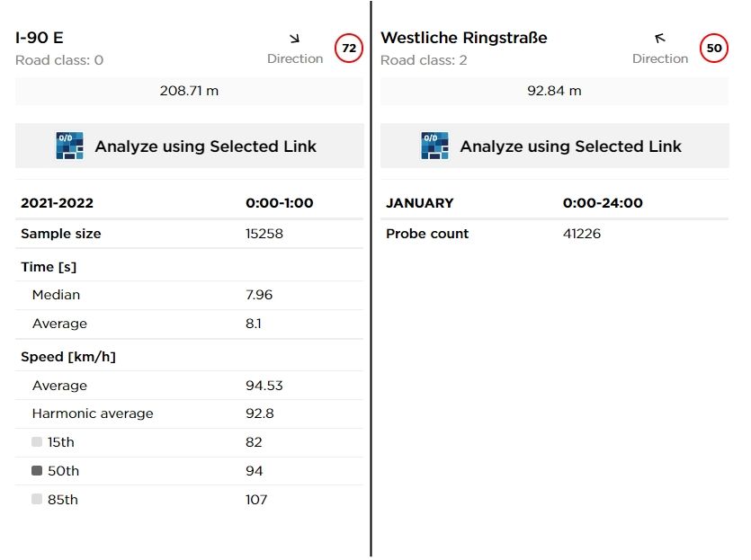
Task: Click the direction arrow for Westliche Ringstraße
Action: click(660, 39)
